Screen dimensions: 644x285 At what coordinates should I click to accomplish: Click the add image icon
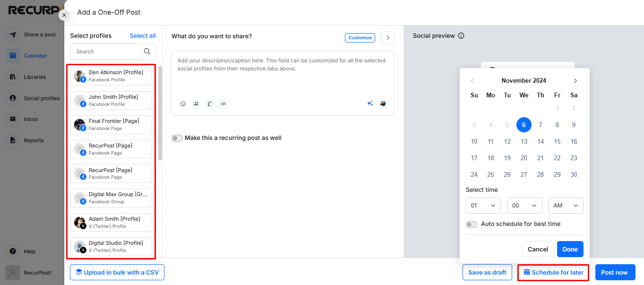(x=383, y=104)
